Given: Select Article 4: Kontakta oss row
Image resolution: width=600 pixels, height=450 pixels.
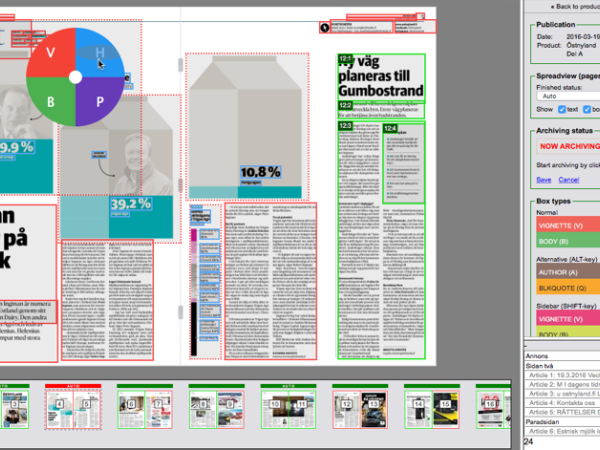Looking at the screenshot, I should coord(562,403).
